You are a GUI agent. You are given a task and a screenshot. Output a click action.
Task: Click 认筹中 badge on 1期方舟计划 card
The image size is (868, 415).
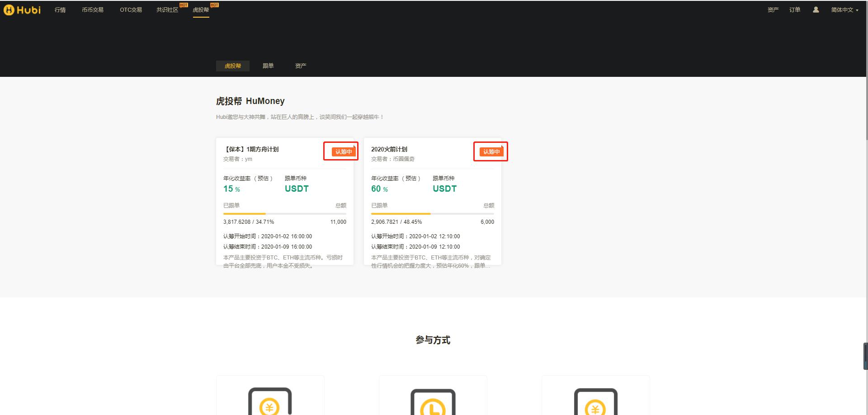click(x=343, y=152)
